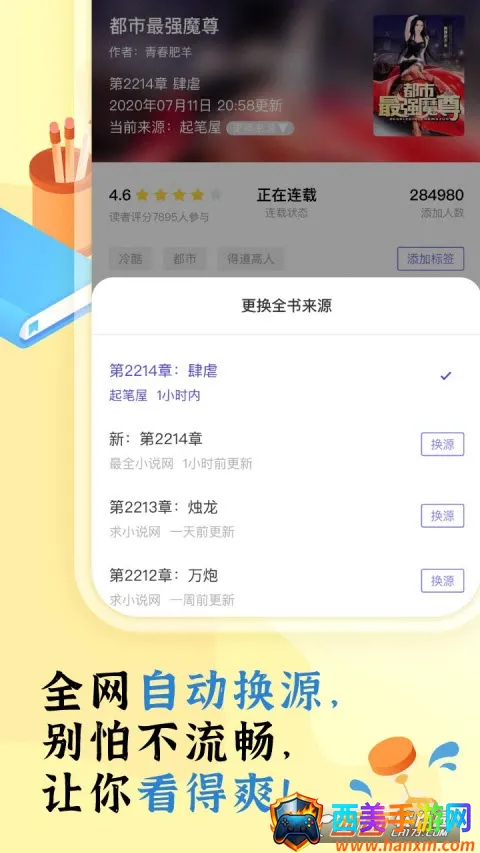This screenshot has width=480, height=853.
Task: Open the 都市最强魔尊 book cover thumbnail
Action: [419, 75]
